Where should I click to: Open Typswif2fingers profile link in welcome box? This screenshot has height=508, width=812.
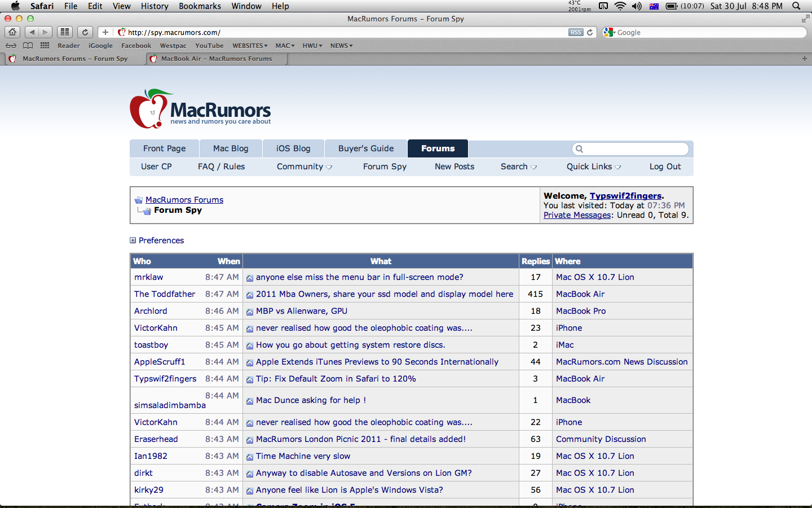pyautogui.click(x=625, y=196)
